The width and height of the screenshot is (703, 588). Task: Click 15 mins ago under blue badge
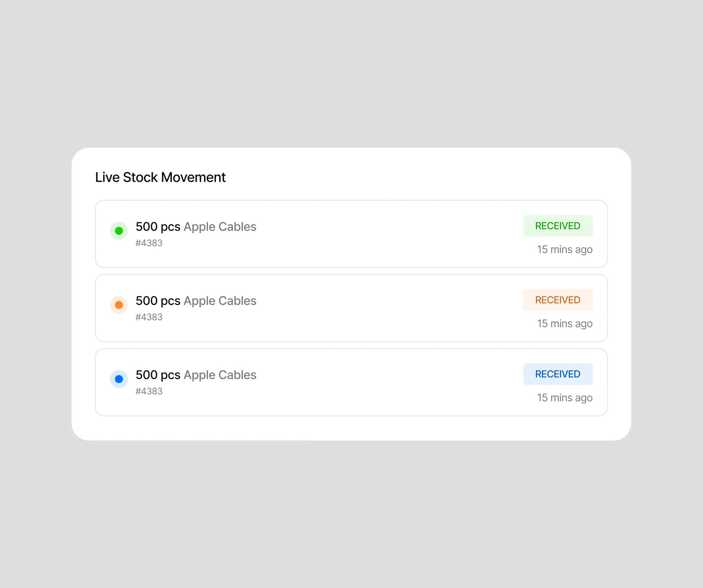[565, 398]
